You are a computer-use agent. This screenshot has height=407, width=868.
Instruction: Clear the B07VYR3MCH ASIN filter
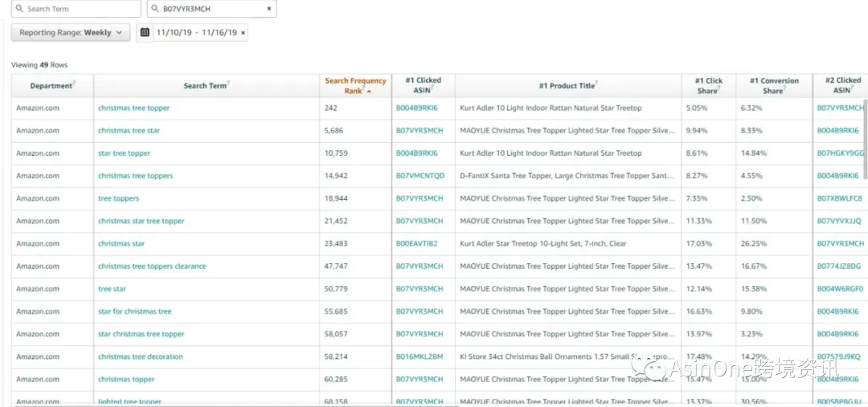tap(269, 9)
